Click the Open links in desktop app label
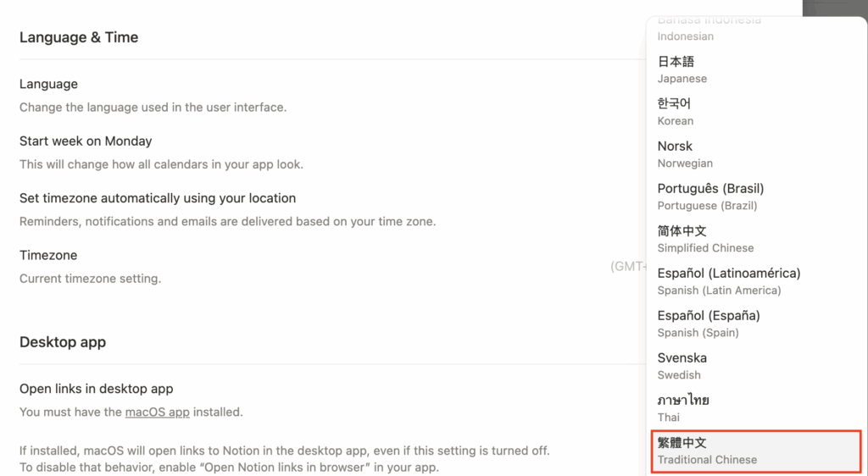Image resolution: width=868 pixels, height=476 pixels. pyautogui.click(x=97, y=389)
